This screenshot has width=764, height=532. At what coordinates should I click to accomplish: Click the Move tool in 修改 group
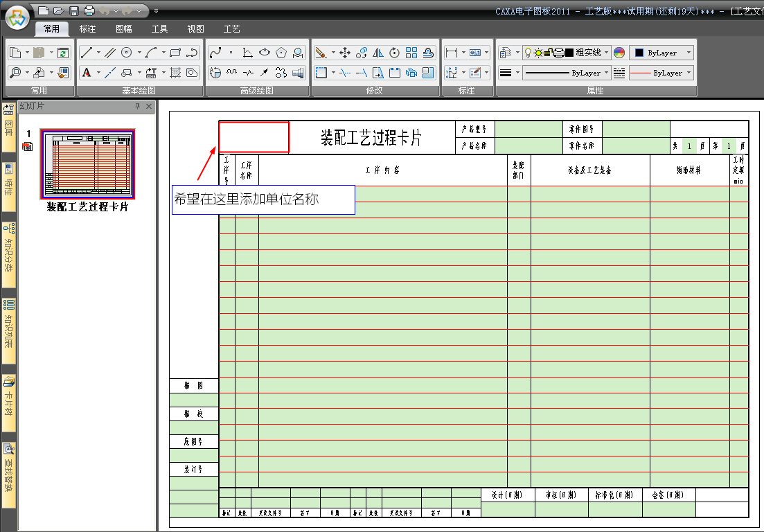click(x=344, y=53)
